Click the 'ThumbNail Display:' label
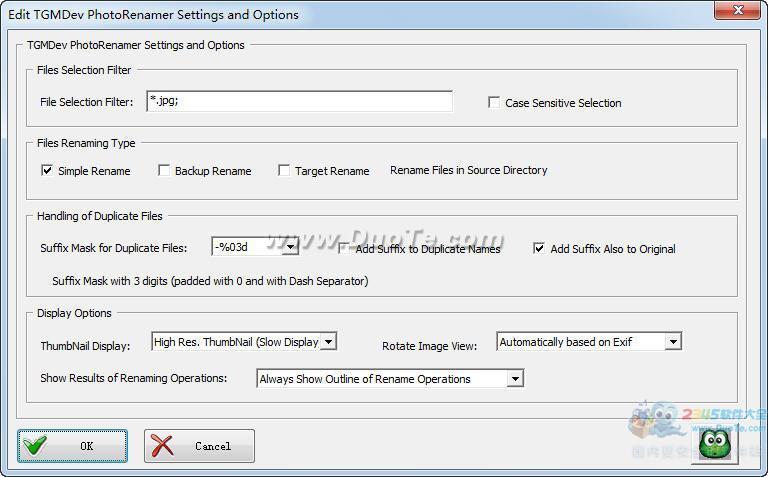Image resolution: width=768 pixels, height=477 pixels. coord(85,346)
